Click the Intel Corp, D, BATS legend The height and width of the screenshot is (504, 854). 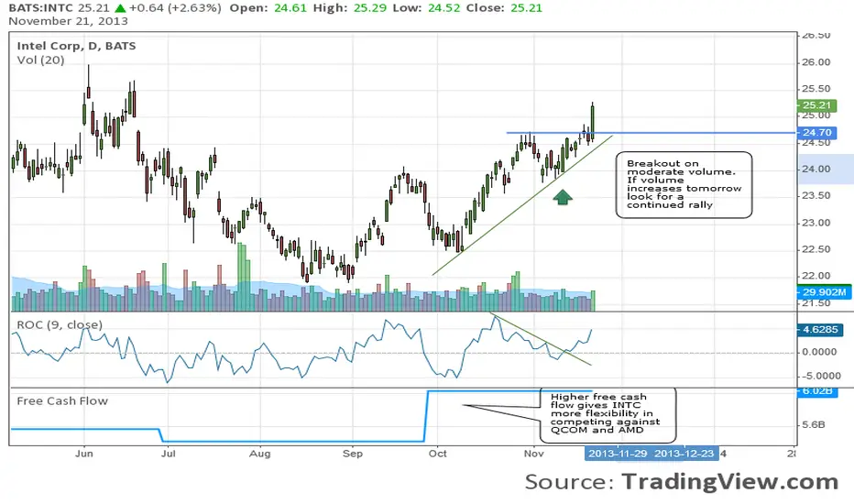[x=76, y=46]
